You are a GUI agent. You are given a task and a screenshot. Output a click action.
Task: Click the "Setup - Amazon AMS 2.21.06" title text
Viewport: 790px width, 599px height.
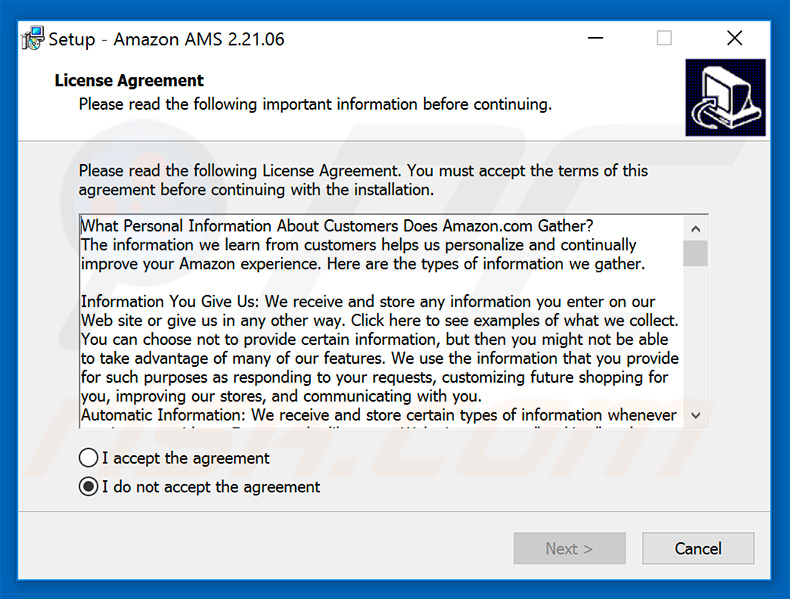166,39
